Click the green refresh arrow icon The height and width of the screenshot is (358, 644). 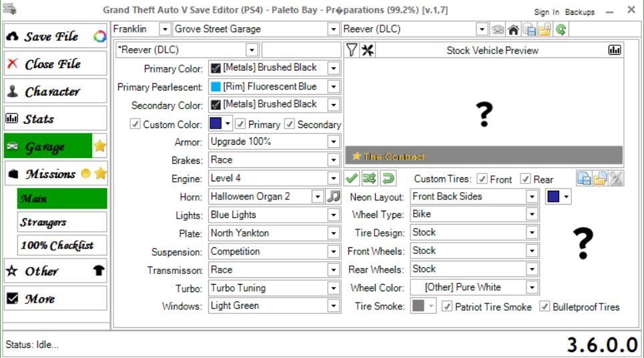[561, 29]
